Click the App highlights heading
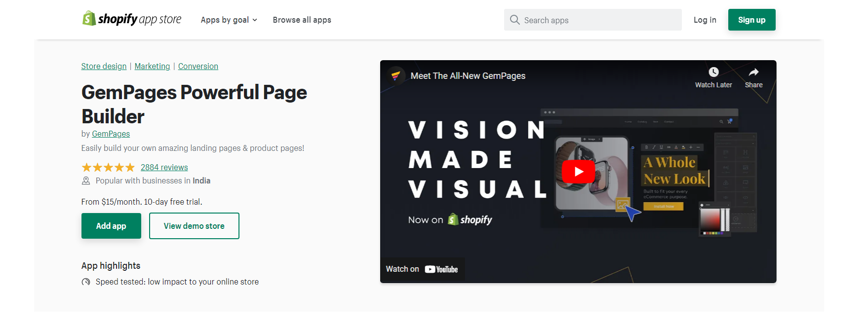 (111, 266)
